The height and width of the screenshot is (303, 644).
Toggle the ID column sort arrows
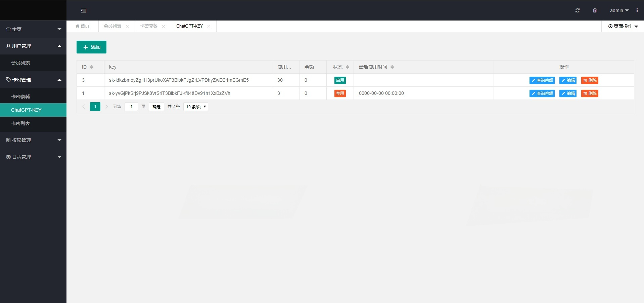coord(92,67)
